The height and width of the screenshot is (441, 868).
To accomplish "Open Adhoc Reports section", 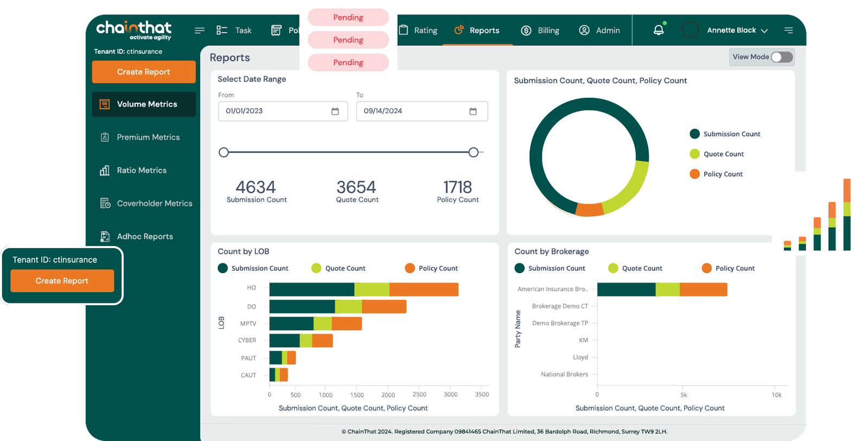I will (144, 237).
